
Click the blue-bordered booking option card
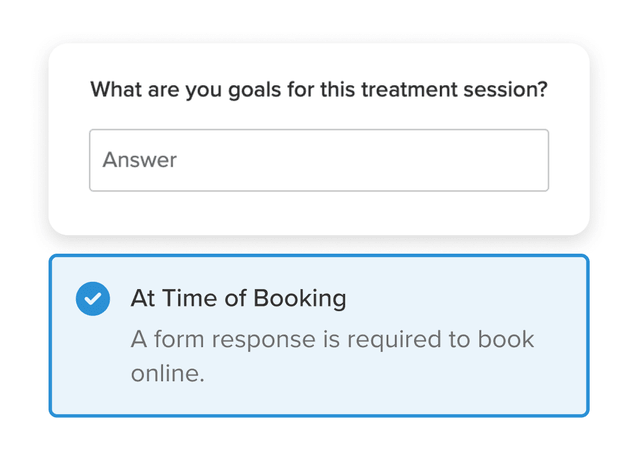click(x=318, y=335)
